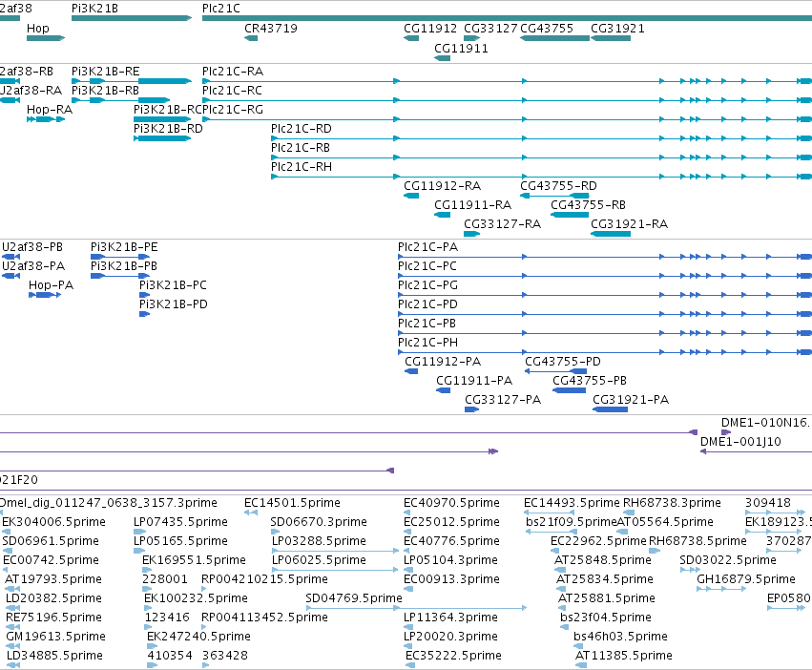Select the Plc21C-PG protein label
The width and height of the screenshot is (812, 670).
(427, 285)
